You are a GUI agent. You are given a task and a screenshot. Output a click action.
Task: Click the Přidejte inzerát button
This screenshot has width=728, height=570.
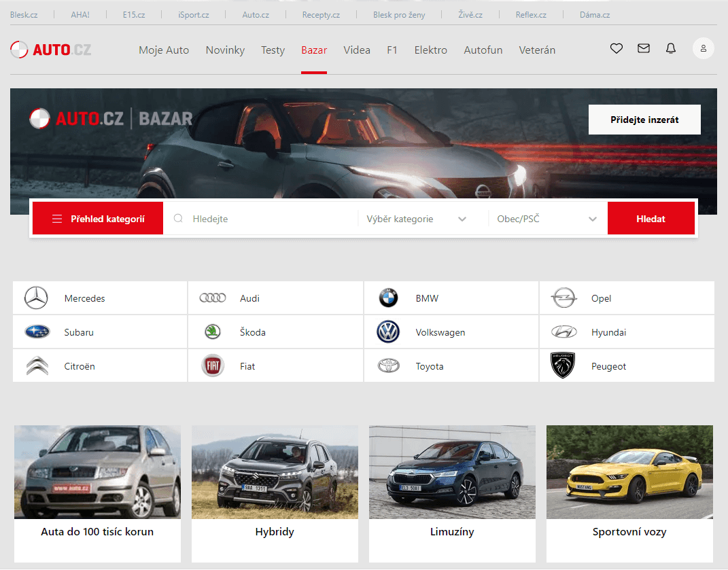coord(644,120)
